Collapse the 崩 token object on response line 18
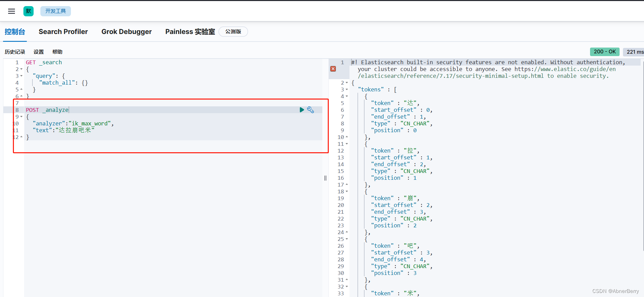 pos(347,191)
